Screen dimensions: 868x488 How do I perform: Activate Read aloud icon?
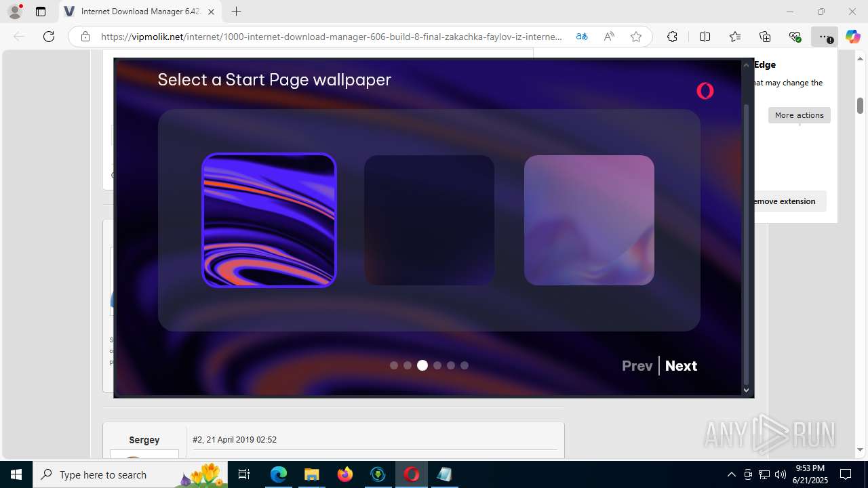pos(609,37)
